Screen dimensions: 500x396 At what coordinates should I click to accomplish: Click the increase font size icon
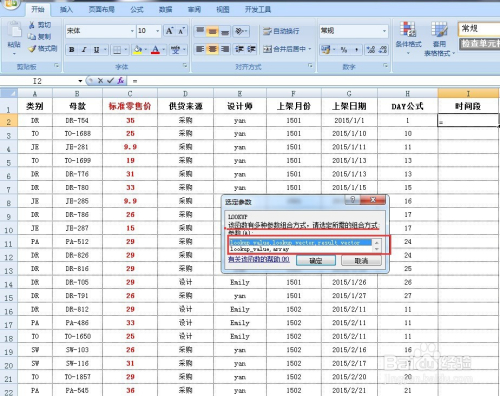coord(169,31)
